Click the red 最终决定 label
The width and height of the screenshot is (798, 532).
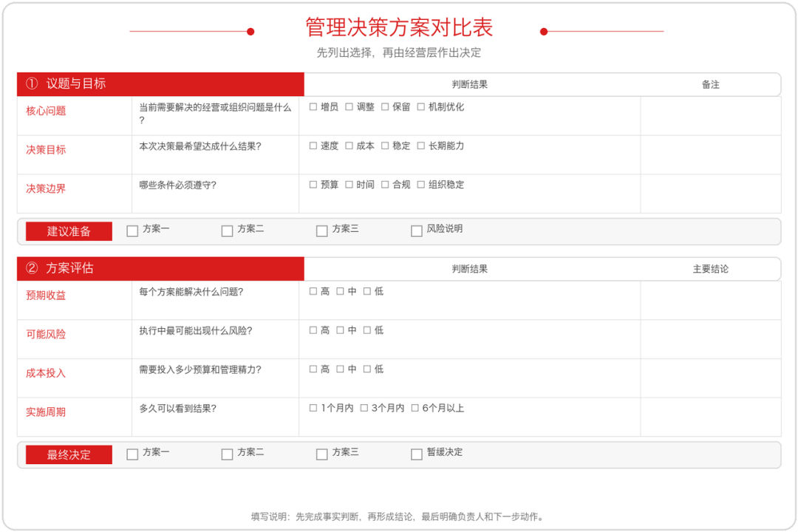click(69, 454)
